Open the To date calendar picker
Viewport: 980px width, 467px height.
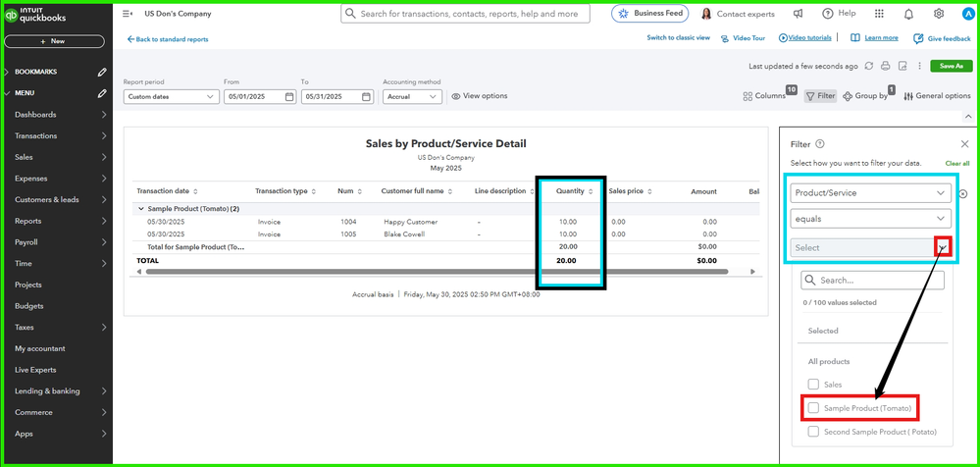pos(367,97)
